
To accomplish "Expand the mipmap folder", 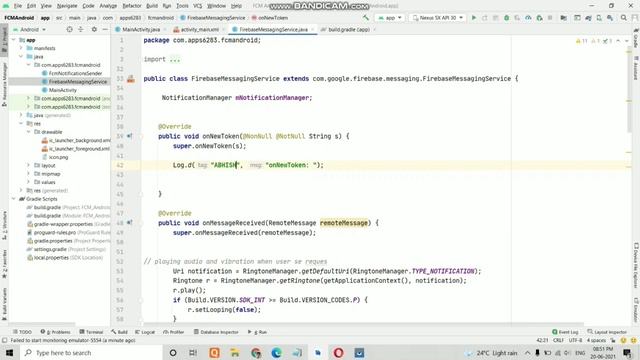I will (x=29, y=174).
